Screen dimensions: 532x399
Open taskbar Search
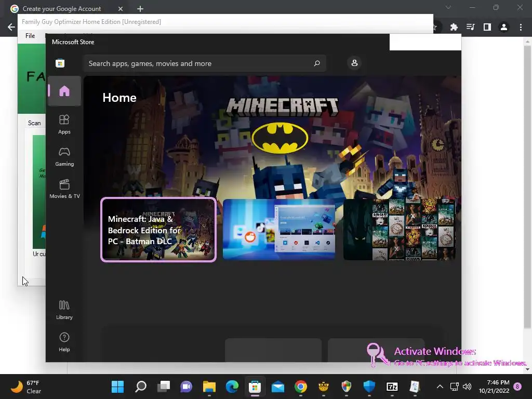tap(140, 387)
